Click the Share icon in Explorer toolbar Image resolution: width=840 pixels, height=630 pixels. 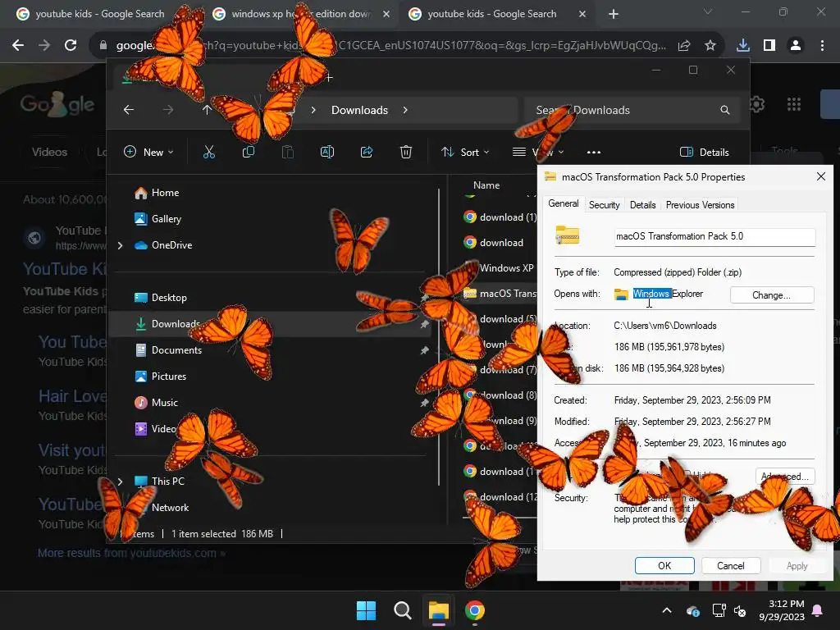[x=367, y=152]
